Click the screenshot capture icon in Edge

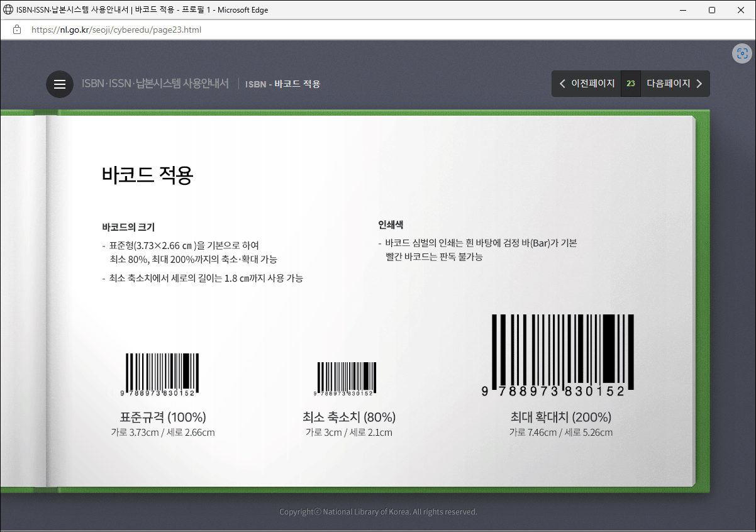click(742, 53)
